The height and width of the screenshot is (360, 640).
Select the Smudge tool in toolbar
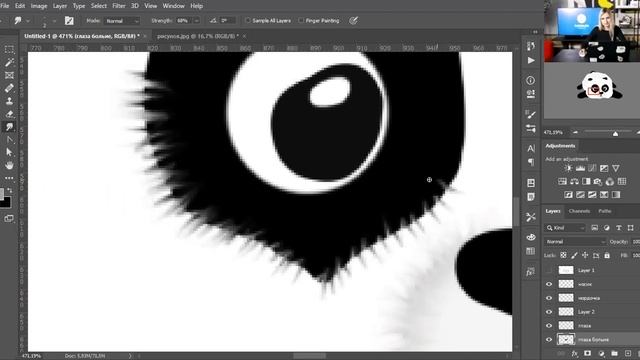pyautogui.click(x=9, y=127)
